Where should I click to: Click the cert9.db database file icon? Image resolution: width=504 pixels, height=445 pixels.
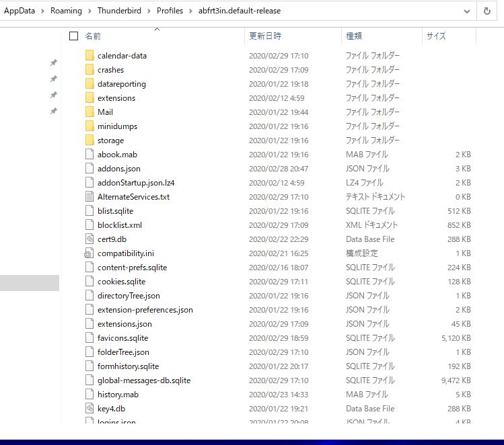[90, 239]
